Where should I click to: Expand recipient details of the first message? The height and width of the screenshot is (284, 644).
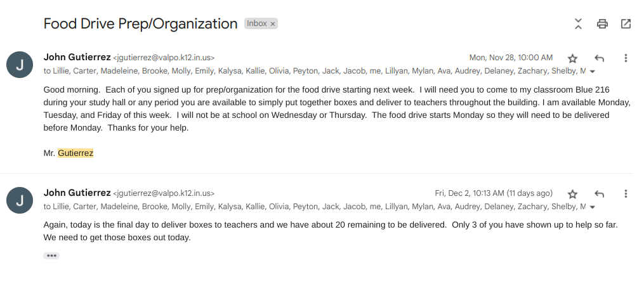pyautogui.click(x=593, y=72)
